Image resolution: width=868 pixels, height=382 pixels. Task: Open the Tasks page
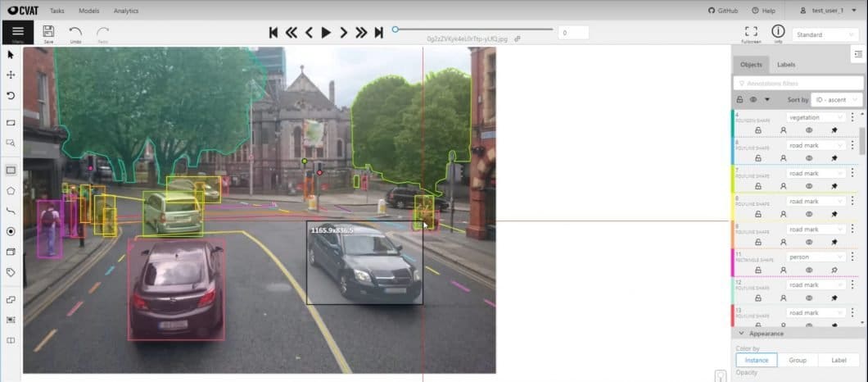pyautogui.click(x=57, y=11)
